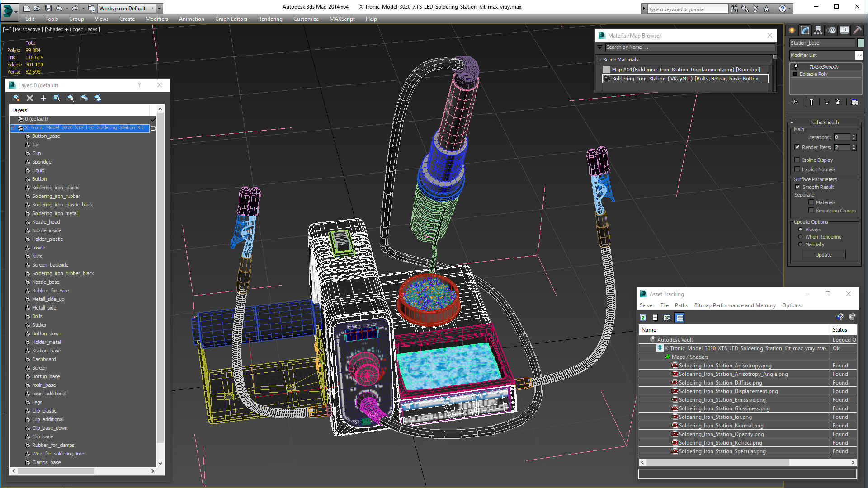
Task: Open the Rendering menu
Action: point(270,19)
